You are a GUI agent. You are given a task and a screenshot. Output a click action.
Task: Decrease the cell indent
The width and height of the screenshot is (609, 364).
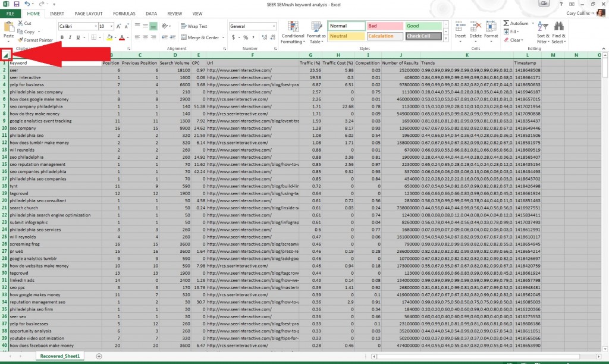(x=165, y=37)
